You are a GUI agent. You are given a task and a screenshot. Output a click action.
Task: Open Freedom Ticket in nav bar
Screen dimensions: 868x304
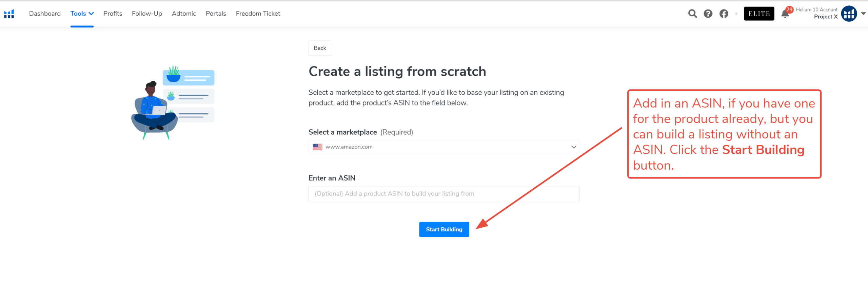pos(258,14)
